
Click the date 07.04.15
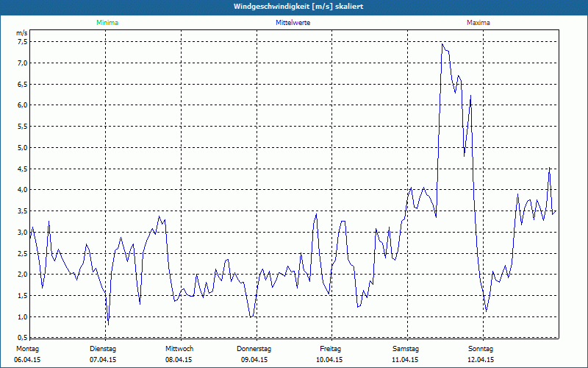pos(103,360)
